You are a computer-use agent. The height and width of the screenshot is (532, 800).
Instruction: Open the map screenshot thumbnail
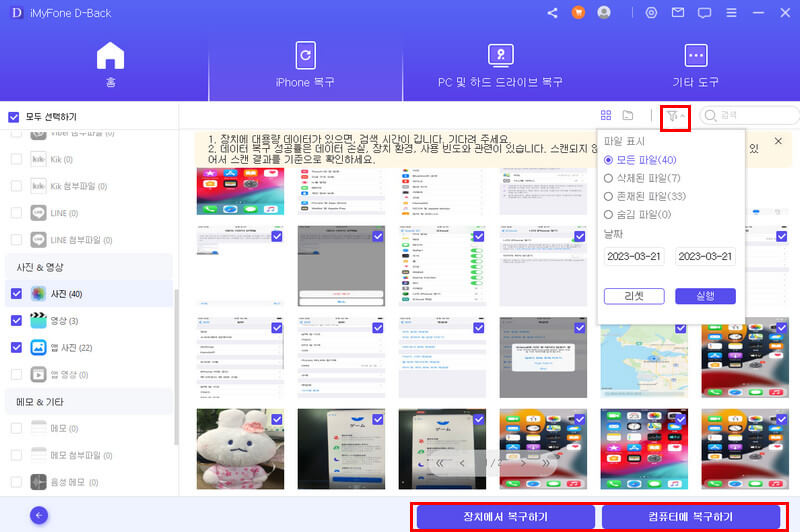pos(644,358)
